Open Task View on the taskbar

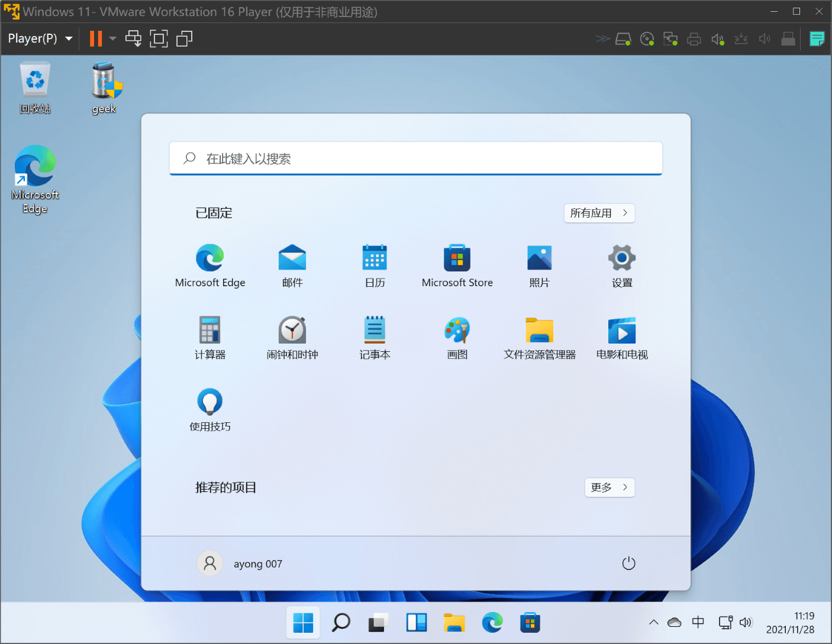[x=379, y=622]
